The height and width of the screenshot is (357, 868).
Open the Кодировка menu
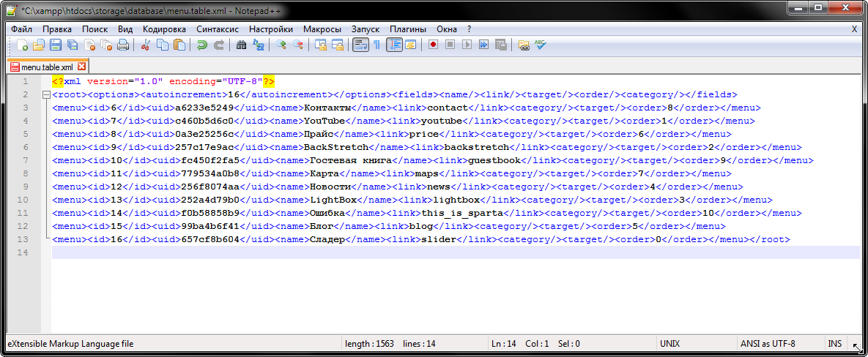tap(164, 29)
